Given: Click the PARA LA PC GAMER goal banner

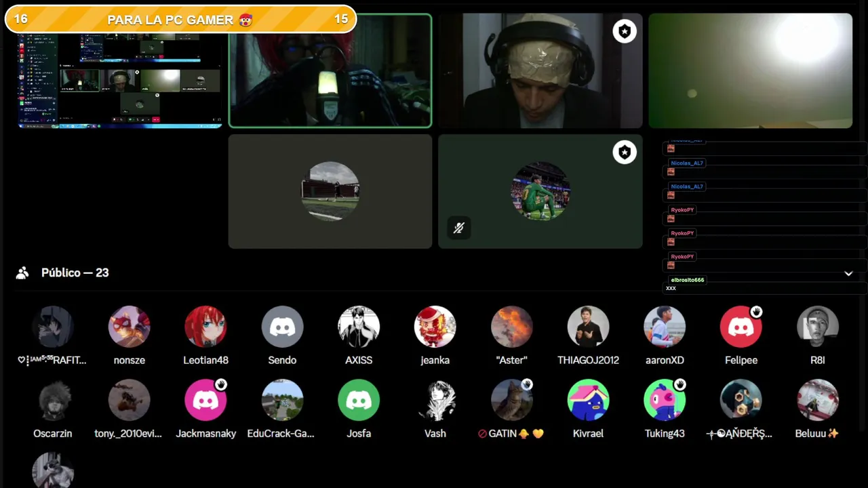Looking at the screenshot, I should click(180, 19).
